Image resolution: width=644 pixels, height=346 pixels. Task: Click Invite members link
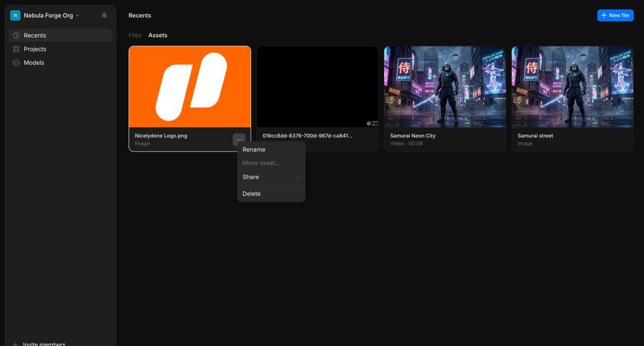coord(44,344)
